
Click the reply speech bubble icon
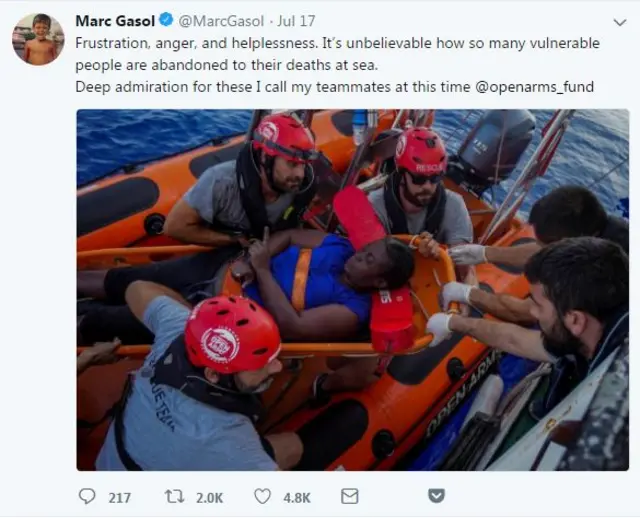pyautogui.click(x=87, y=496)
